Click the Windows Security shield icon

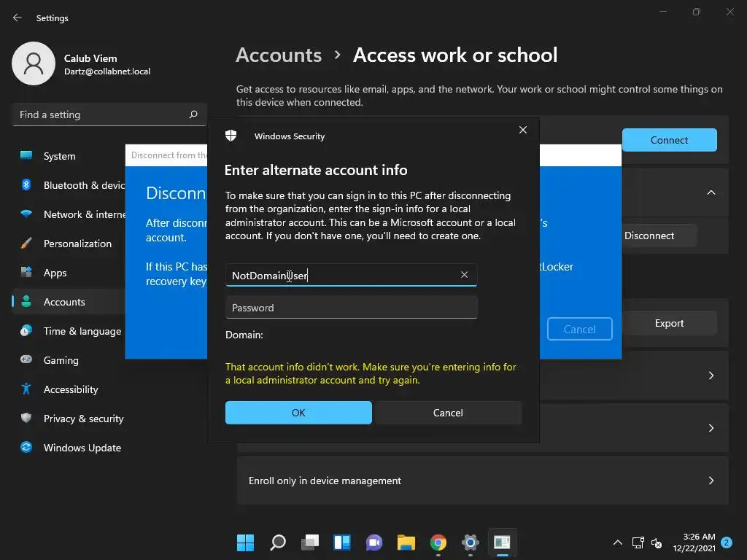(231, 136)
